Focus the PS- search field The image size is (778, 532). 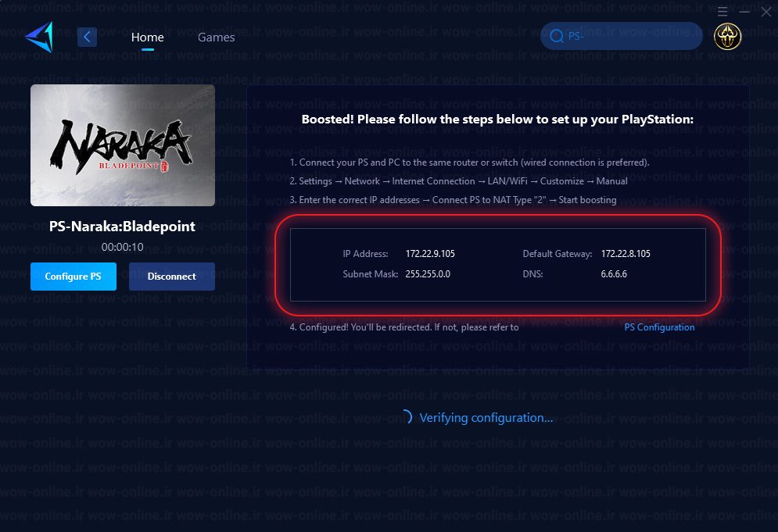pos(621,36)
